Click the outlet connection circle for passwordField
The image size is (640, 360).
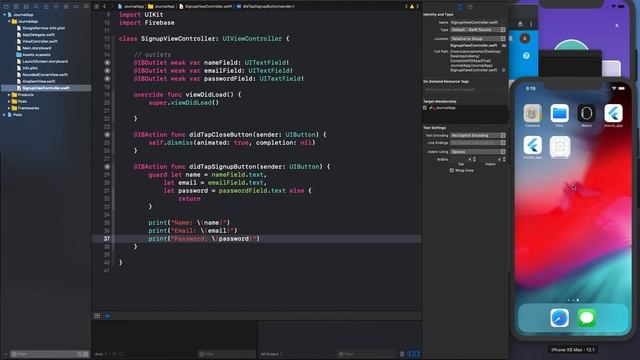[x=107, y=79]
